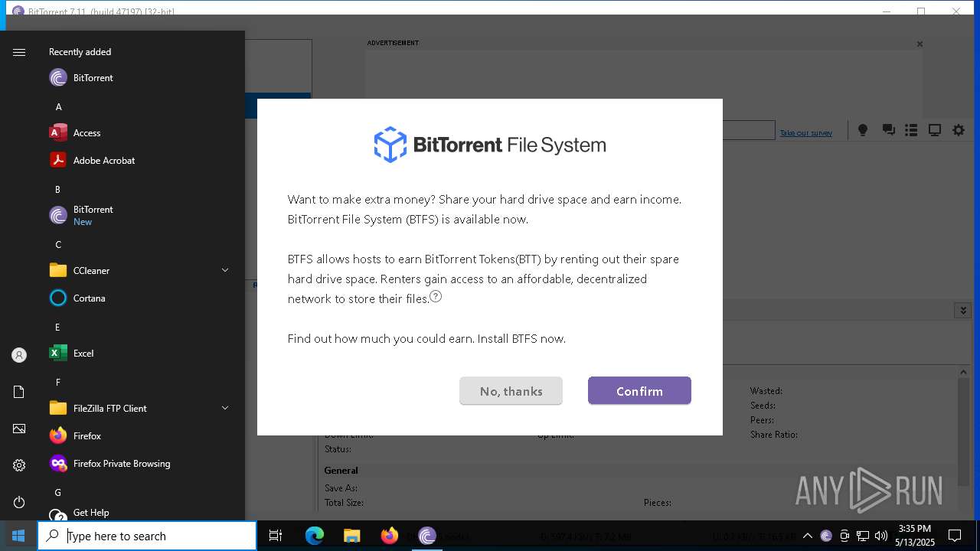The image size is (980, 551).
Task: Open volume control in system tray
Action: click(881, 536)
